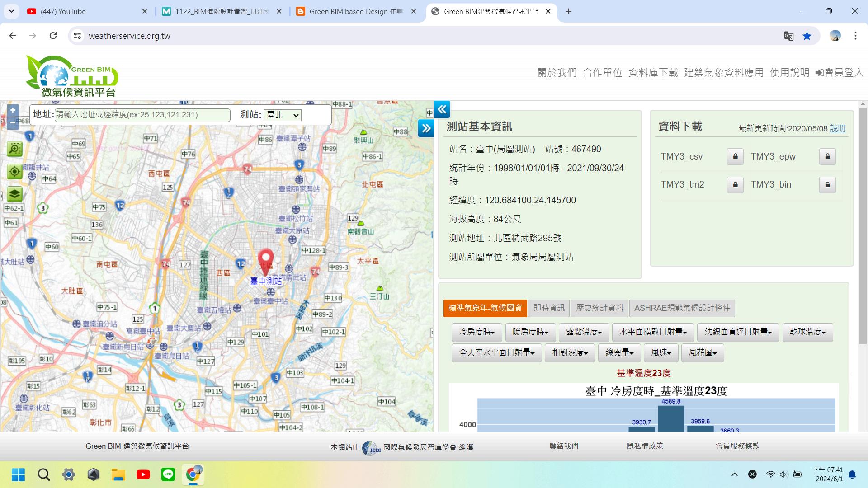Expand the 風花圖 dropdown

click(703, 353)
